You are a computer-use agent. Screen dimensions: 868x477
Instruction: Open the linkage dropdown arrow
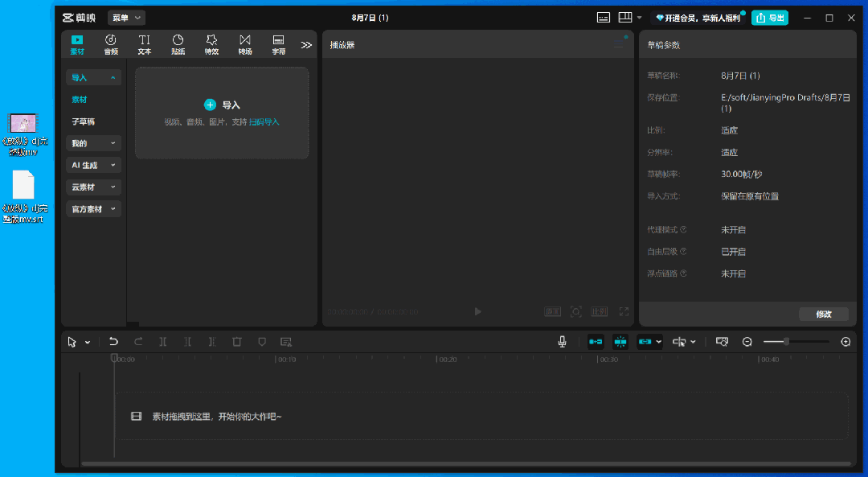[658, 342]
